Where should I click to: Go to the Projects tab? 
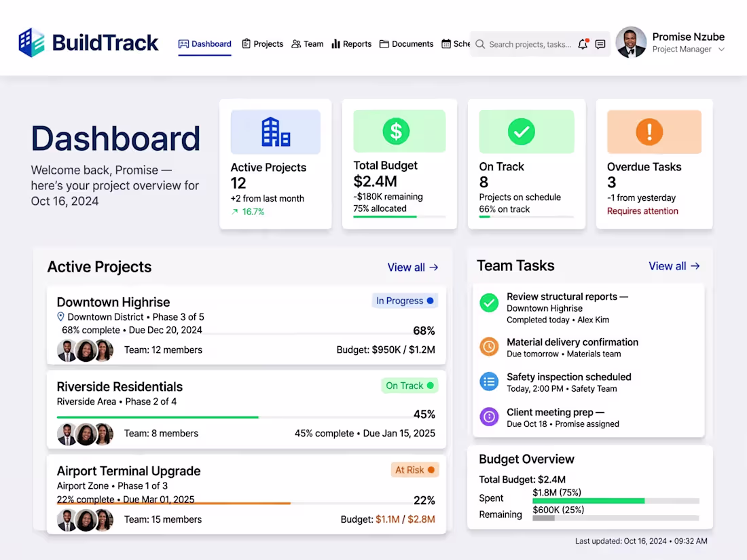pos(263,44)
